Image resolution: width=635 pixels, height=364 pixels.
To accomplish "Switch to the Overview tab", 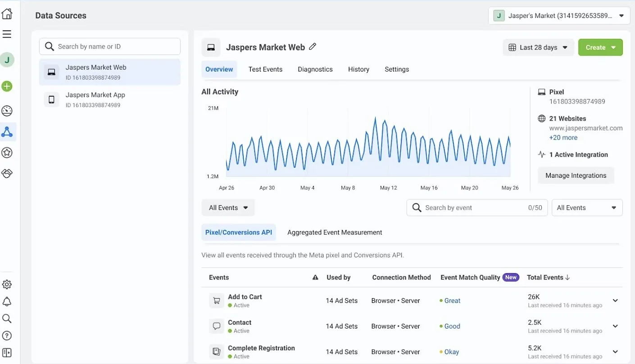I will tap(219, 69).
